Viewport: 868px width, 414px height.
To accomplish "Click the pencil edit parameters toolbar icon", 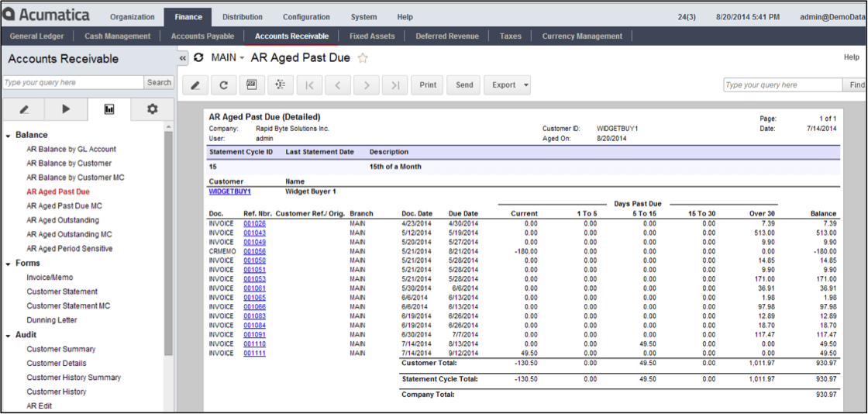I will click(195, 85).
